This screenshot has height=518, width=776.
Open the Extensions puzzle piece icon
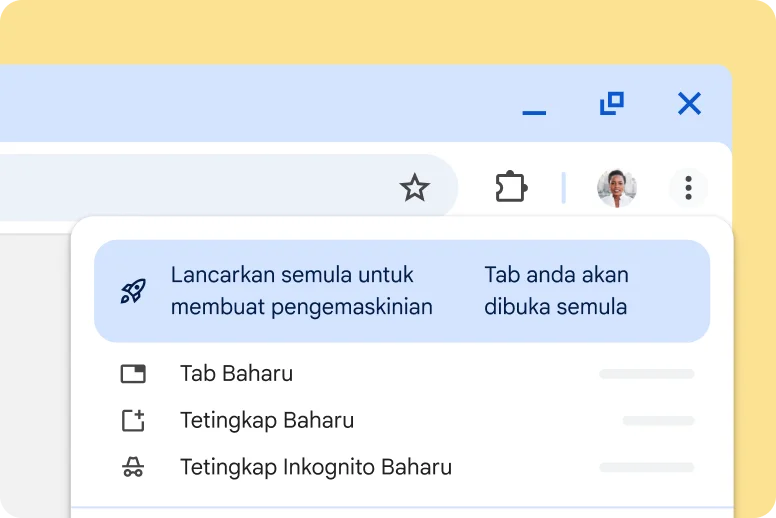tap(511, 187)
